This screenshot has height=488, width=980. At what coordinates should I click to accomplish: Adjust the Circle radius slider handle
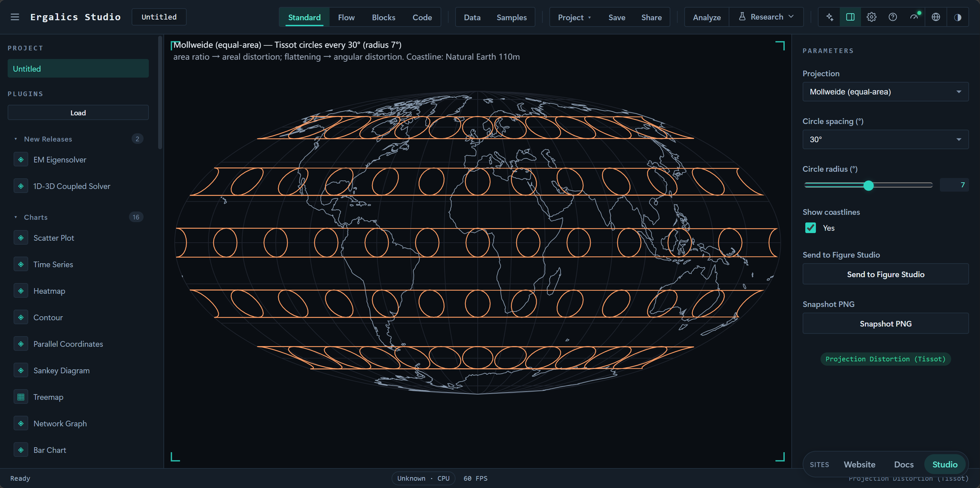point(869,185)
